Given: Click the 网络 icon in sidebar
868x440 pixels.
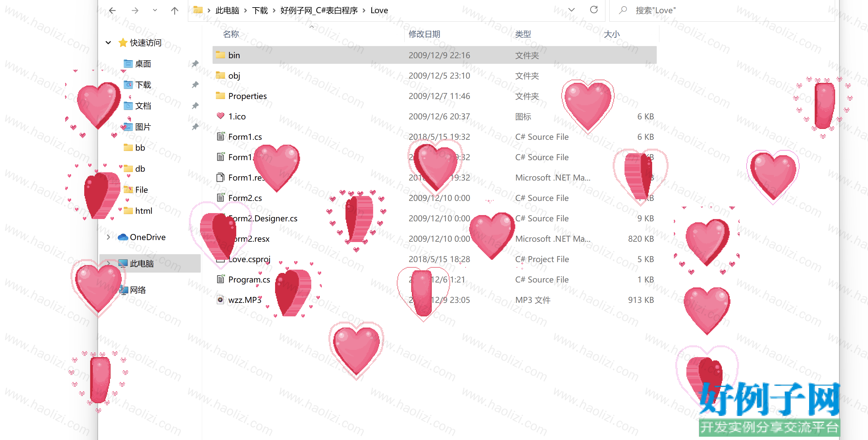Looking at the screenshot, I should [124, 290].
